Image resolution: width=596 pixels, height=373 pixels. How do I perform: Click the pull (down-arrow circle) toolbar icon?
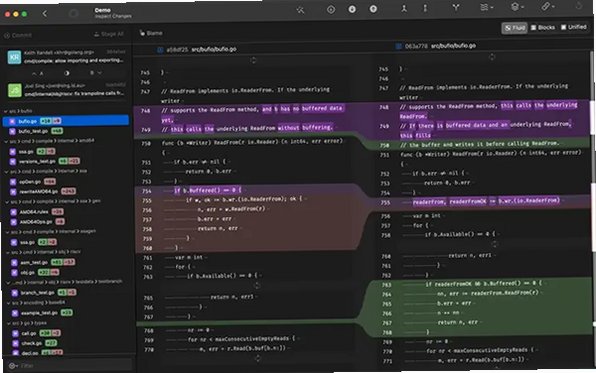pyautogui.click(x=352, y=9)
